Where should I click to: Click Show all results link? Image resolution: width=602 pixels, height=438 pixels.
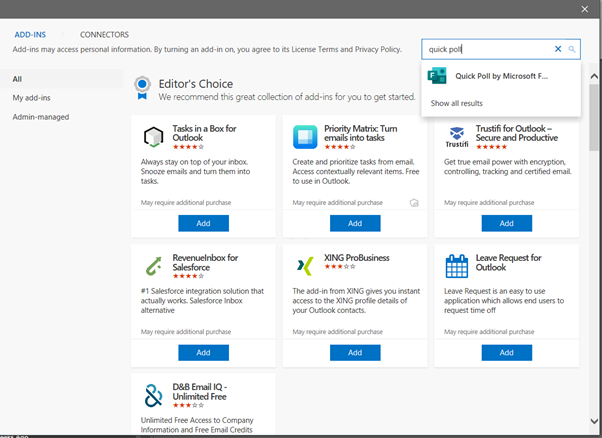tap(456, 103)
